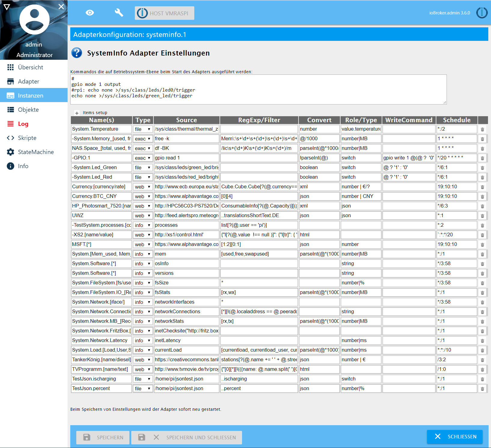This screenshot has width=491, height=448.
Task: Add new item with plus icon
Action: (77, 113)
